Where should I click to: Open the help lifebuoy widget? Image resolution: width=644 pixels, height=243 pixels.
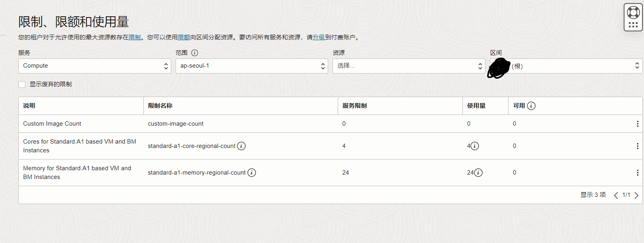pos(633,13)
